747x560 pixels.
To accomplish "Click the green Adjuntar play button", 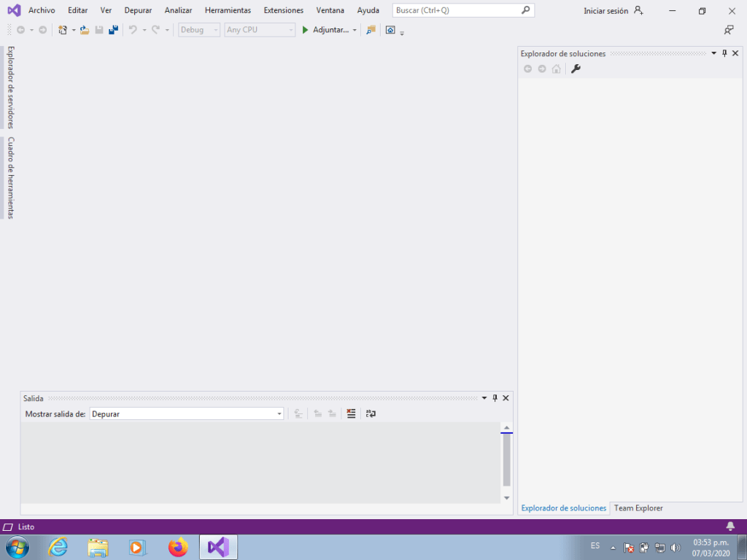I will tap(306, 30).
